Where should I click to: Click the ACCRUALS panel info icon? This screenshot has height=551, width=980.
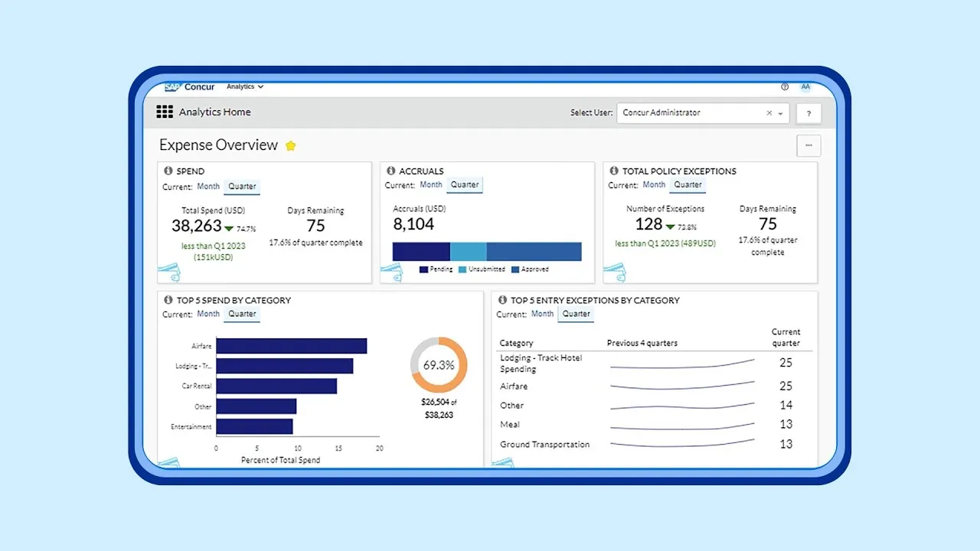click(391, 171)
